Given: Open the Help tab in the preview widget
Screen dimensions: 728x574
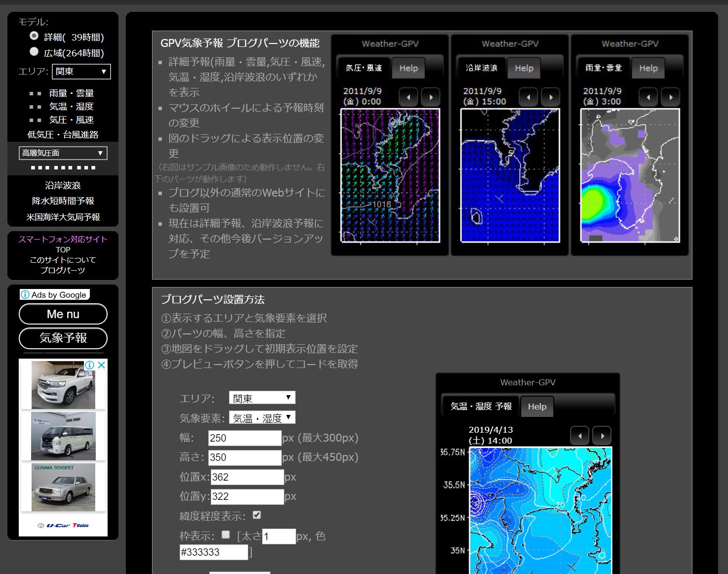Looking at the screenshot, I should point(537,407).
